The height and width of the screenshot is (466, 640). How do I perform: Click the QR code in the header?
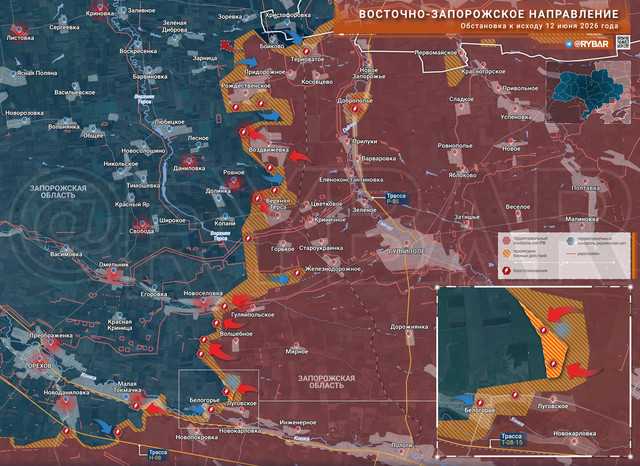click(x=622, y=42)
